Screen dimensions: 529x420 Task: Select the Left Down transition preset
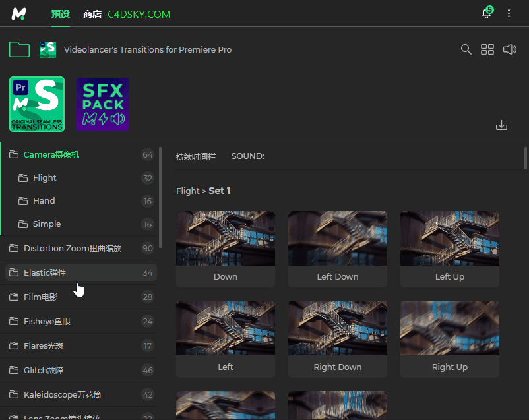[x=337, y=249]
